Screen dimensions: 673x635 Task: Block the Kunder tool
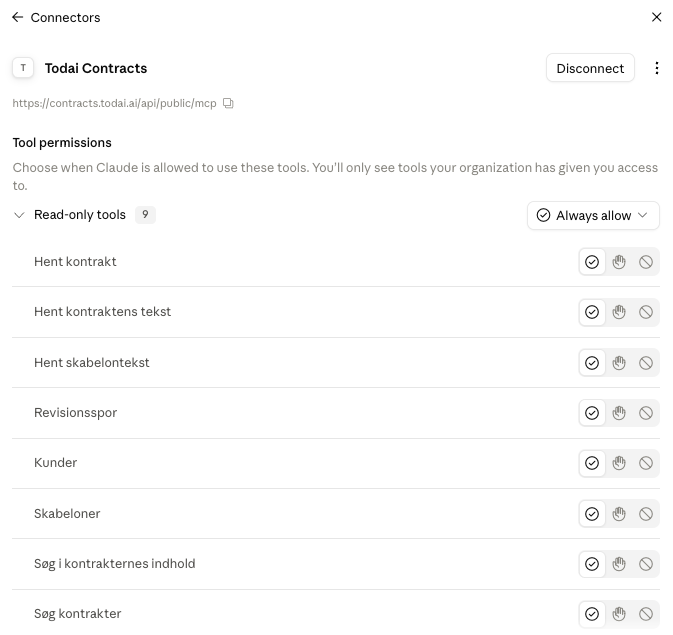(646, 463)
